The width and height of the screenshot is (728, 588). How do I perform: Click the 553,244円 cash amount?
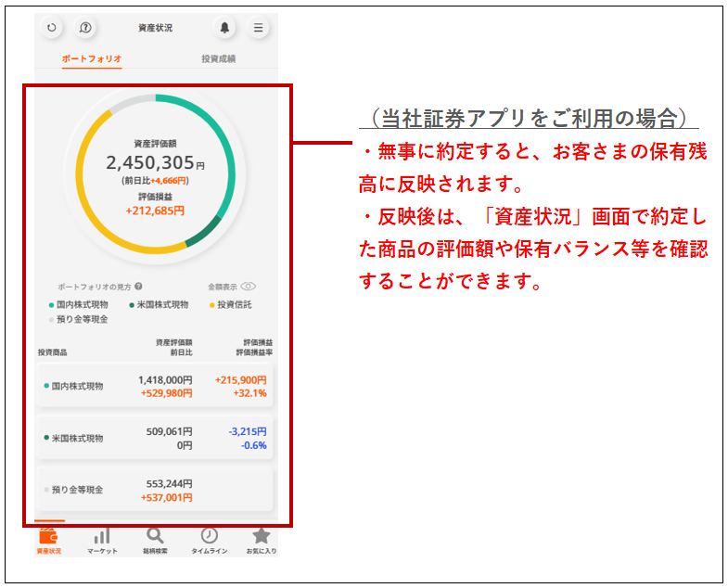(169, 483)
